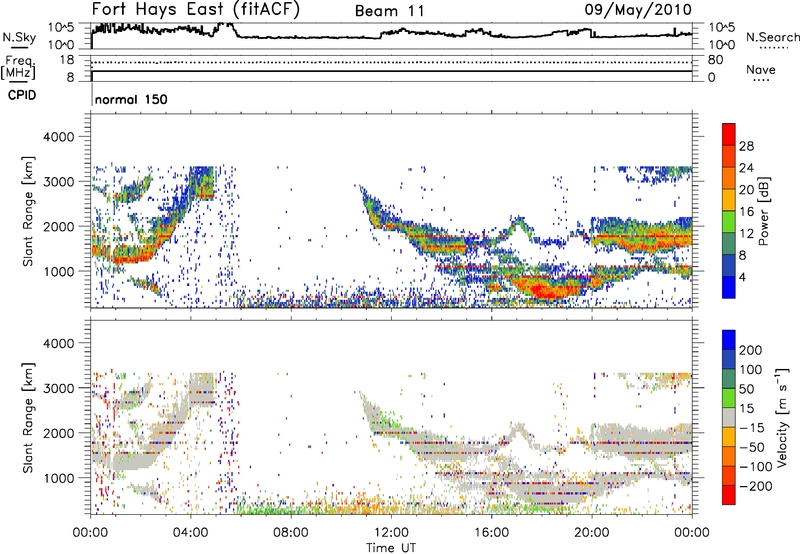Click the 'Nave' legend label
This screenshot has width=800, height=554.
pos(761,70)
